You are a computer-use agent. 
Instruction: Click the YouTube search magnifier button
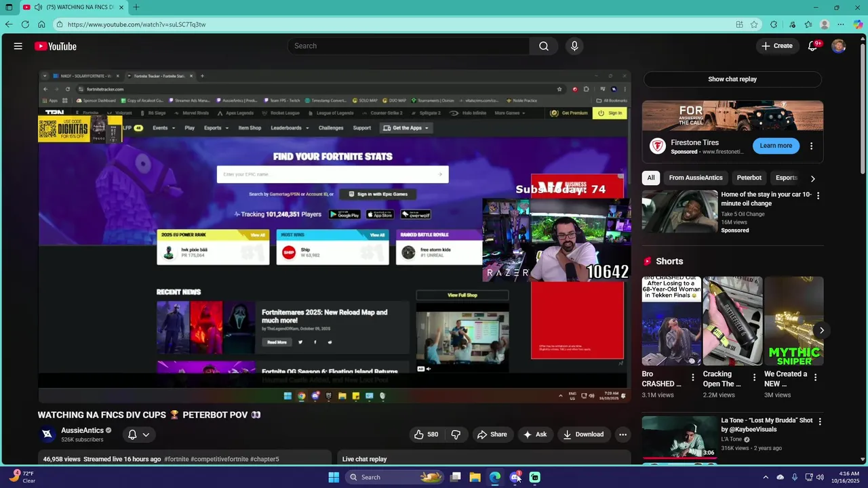(544, 46)
